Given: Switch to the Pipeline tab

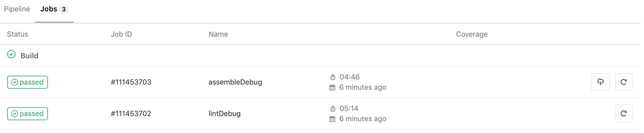Looking at the screenshot, I should click(17, 9).
